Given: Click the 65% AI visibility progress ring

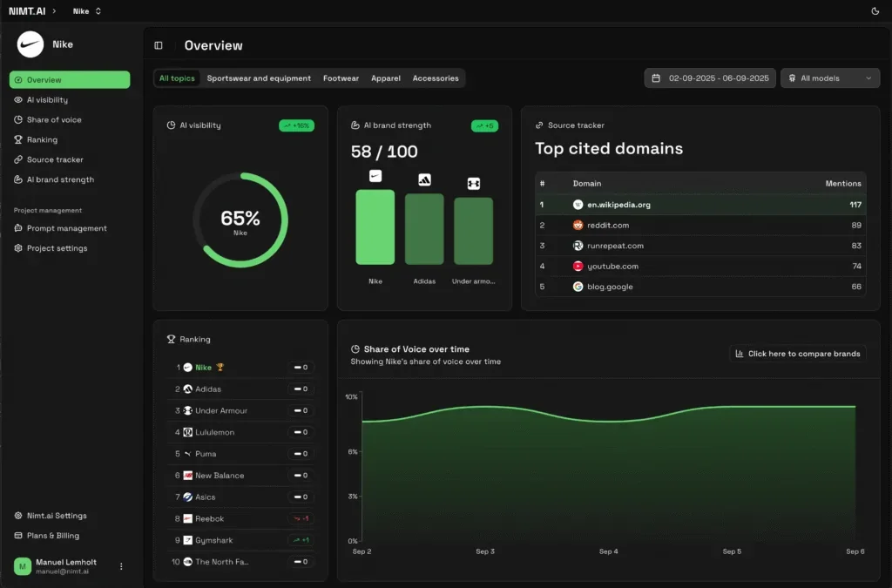Looking at the screenshot, I should click(240, 218).
